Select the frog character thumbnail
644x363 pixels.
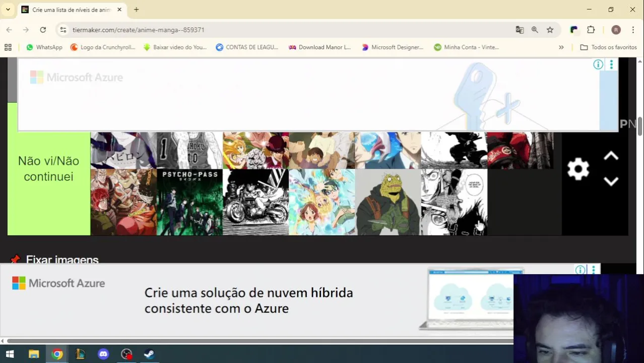click(x=388, y=202)
